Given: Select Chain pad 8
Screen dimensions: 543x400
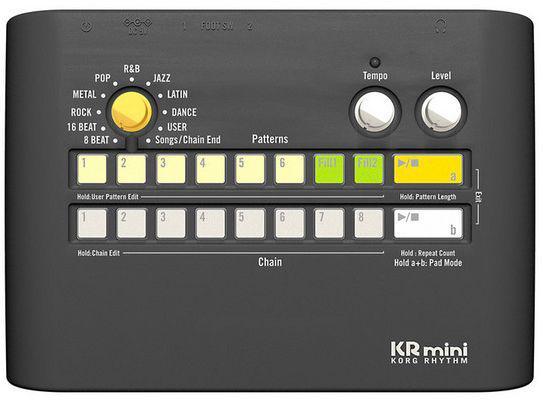Looking at the screenshot, I should (368, 223).
